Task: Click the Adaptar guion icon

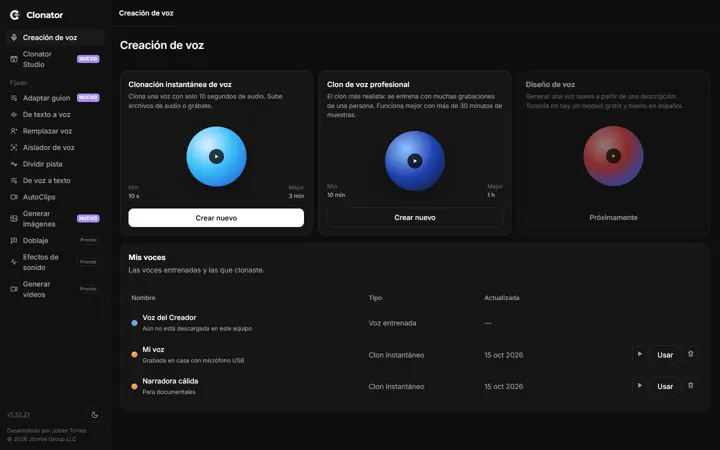Action: click(14, 98)
